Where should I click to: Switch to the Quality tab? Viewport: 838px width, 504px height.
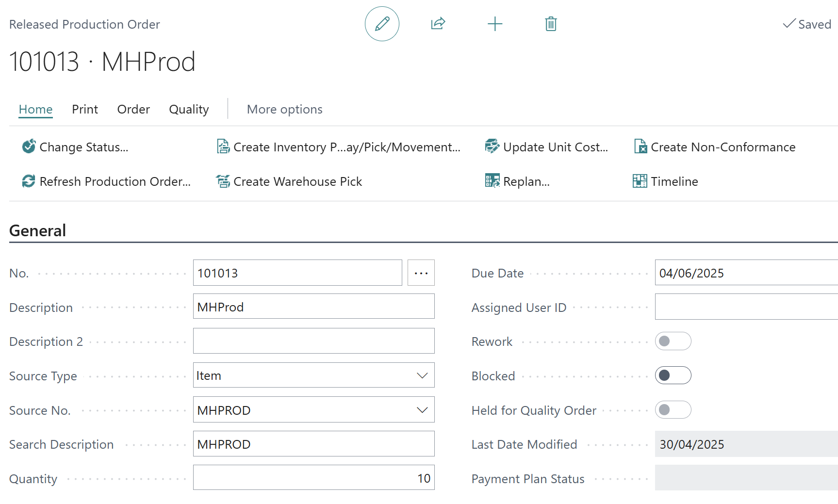[x=189, y=110]
